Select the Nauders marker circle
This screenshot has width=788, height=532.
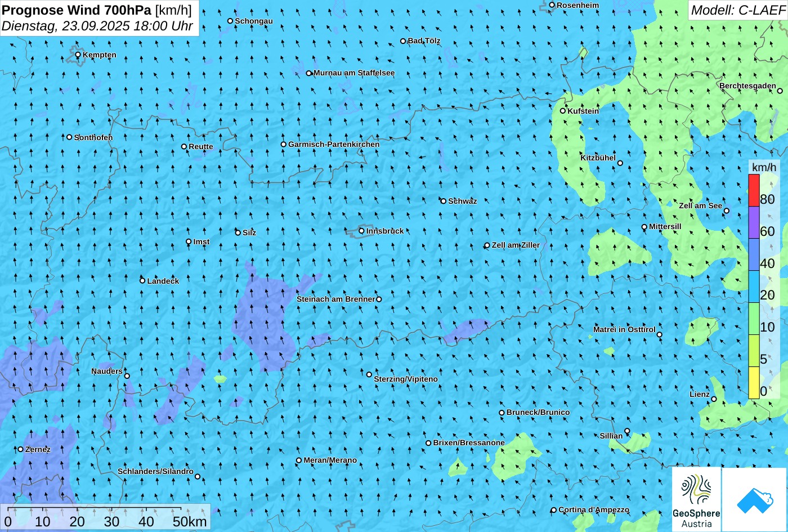127,376
